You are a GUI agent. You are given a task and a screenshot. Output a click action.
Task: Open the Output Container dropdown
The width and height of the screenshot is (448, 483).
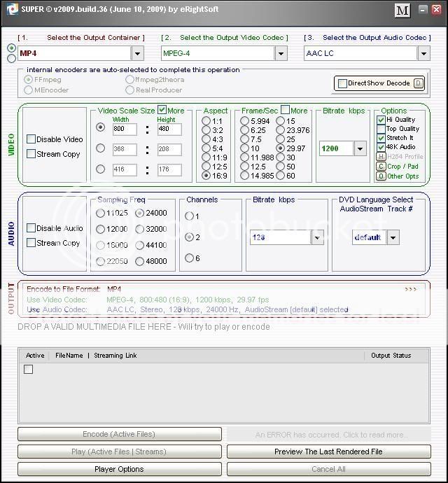137,53
